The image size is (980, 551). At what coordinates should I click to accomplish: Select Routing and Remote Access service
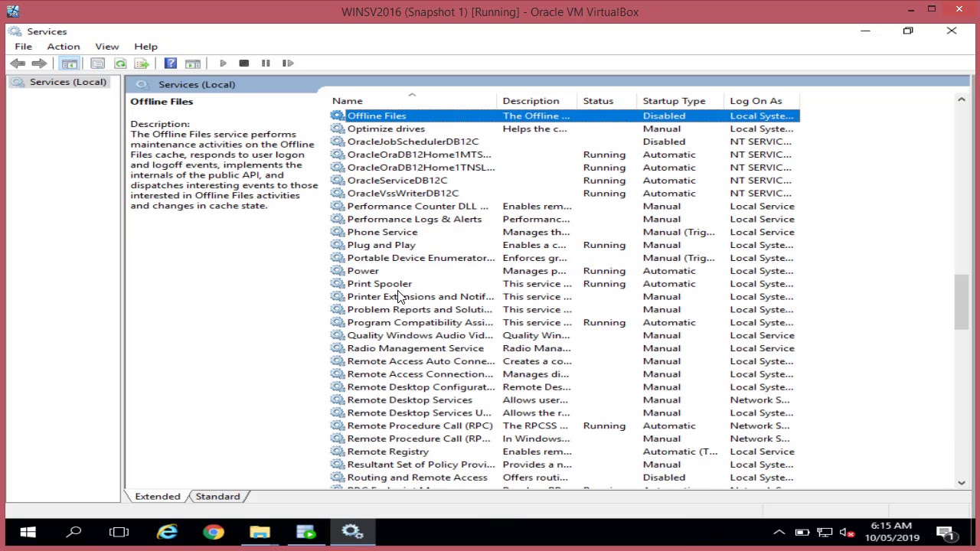(x=565, y=478)
